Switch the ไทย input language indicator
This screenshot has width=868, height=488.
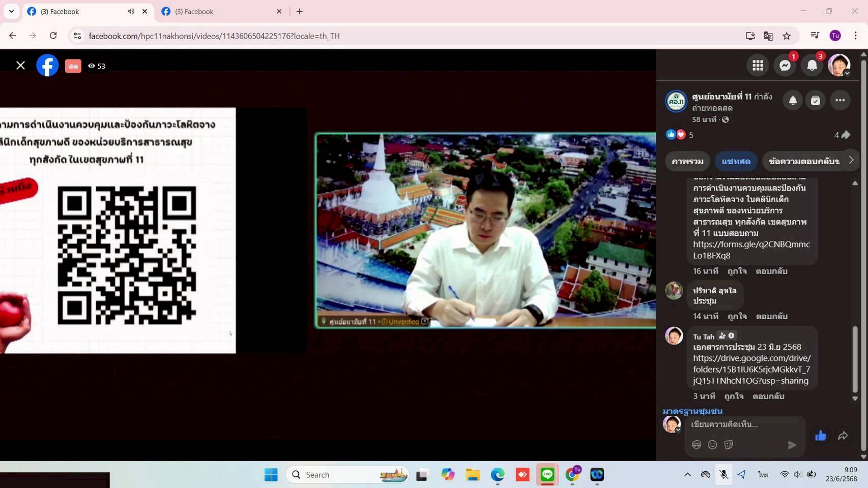tap(763, 475)
